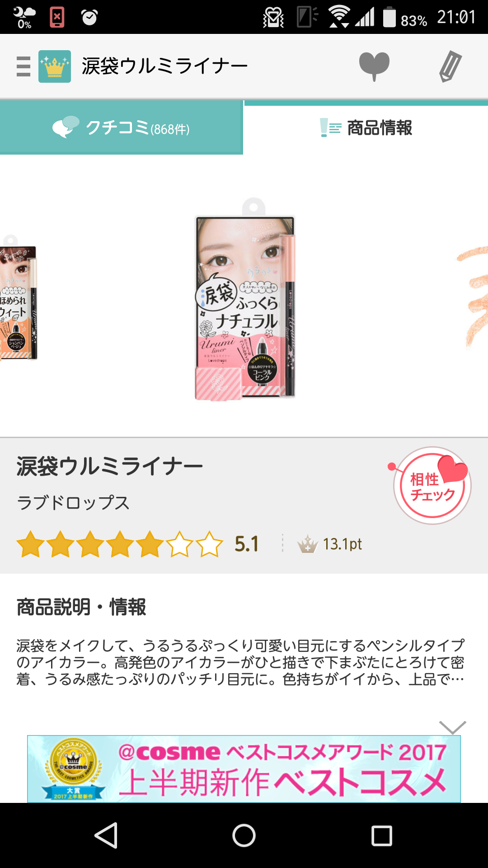This screenshot has height=868, width=488.
Task: View the center coral pink product image
Action: (245, 299)
